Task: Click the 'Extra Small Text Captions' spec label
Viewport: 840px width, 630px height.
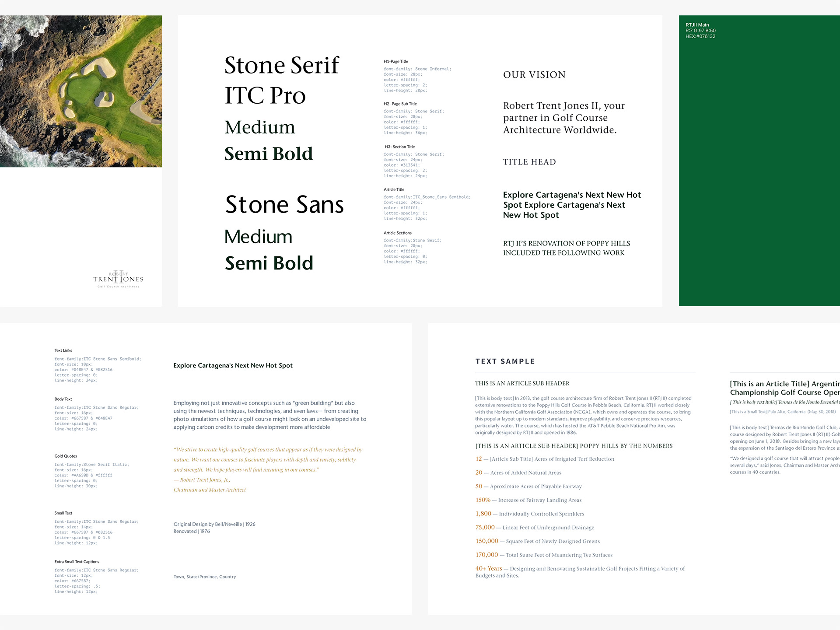Action: tap(77, 562)
